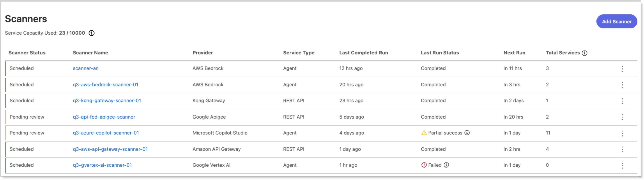Click info icon next to Failed status
This screenshot has width=644, height=180.
tap(446, 165)
